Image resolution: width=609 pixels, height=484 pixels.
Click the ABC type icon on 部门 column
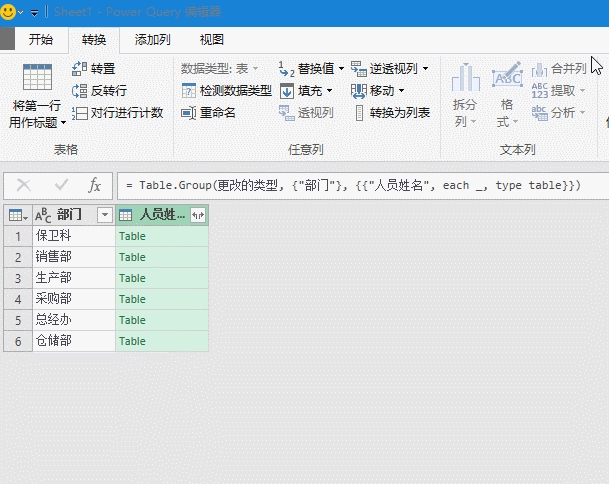pos(43,215)
